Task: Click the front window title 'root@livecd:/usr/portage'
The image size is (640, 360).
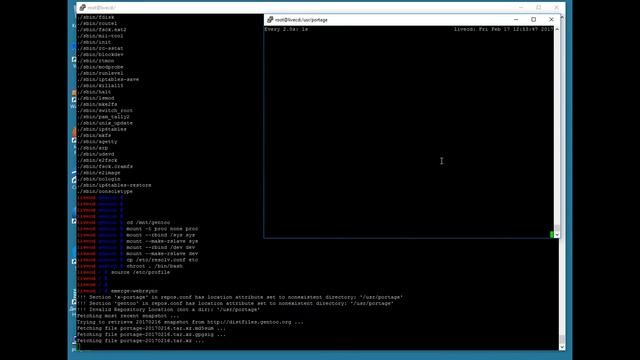Action: point(301,20)
